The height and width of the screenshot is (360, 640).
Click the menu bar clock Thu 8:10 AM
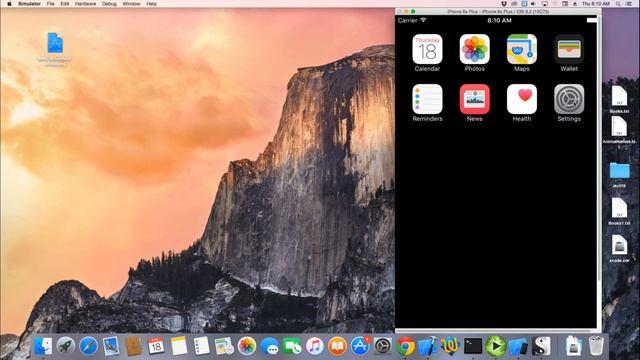coord(596,4)
